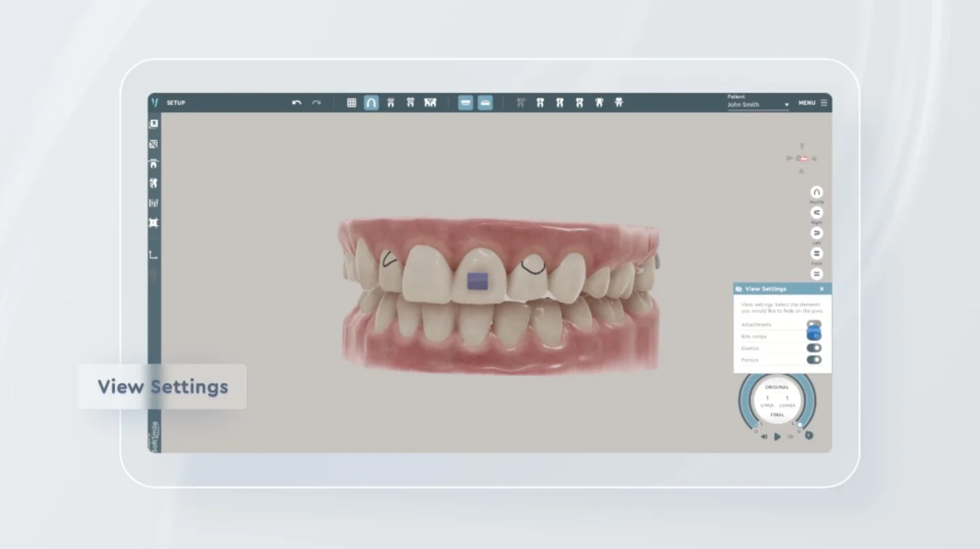Click the purple attachment on the front tooth
Screen dimensions: 980x549
point(474,281)
